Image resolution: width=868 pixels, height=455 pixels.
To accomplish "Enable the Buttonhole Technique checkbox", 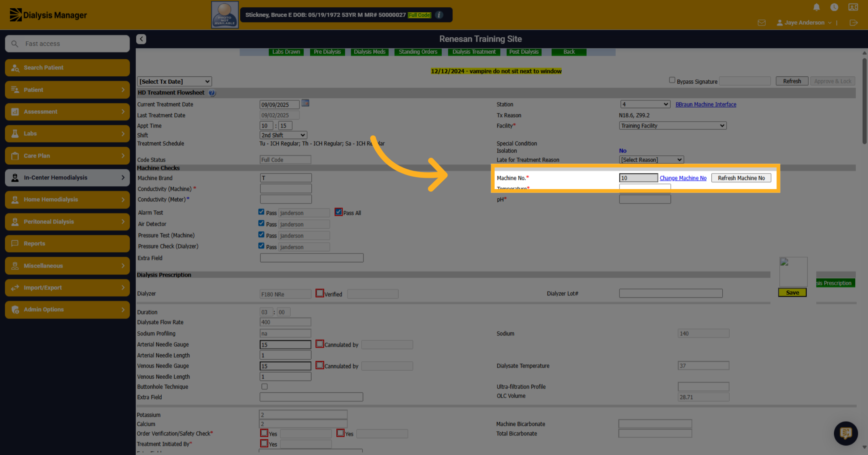I will point(264,387).
